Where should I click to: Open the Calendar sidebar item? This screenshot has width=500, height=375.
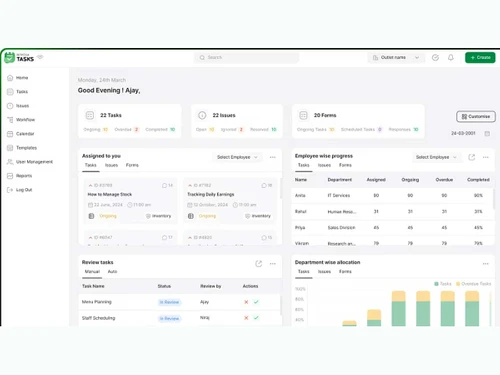20,134
